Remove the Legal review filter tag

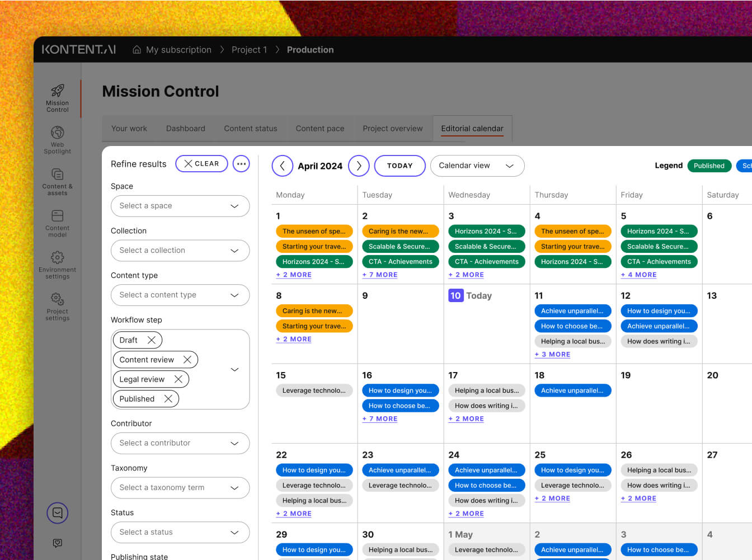click(x=178, y=379)
